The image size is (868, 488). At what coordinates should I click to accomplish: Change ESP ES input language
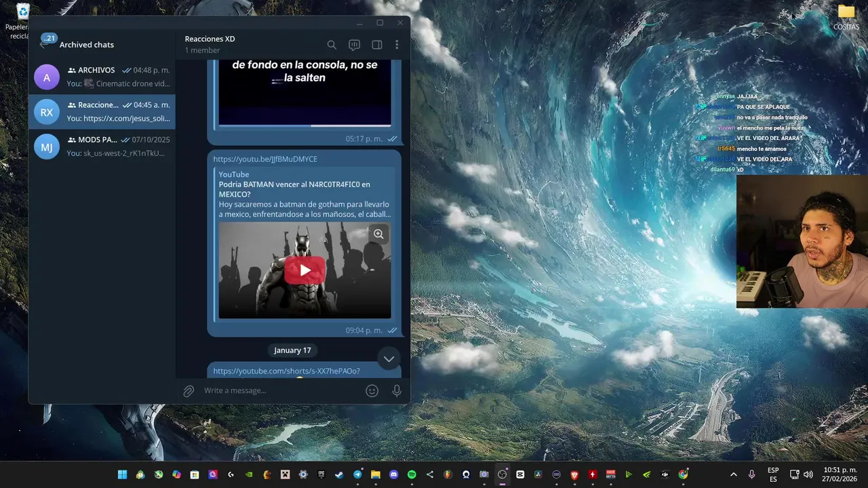(x=773, y=474)
